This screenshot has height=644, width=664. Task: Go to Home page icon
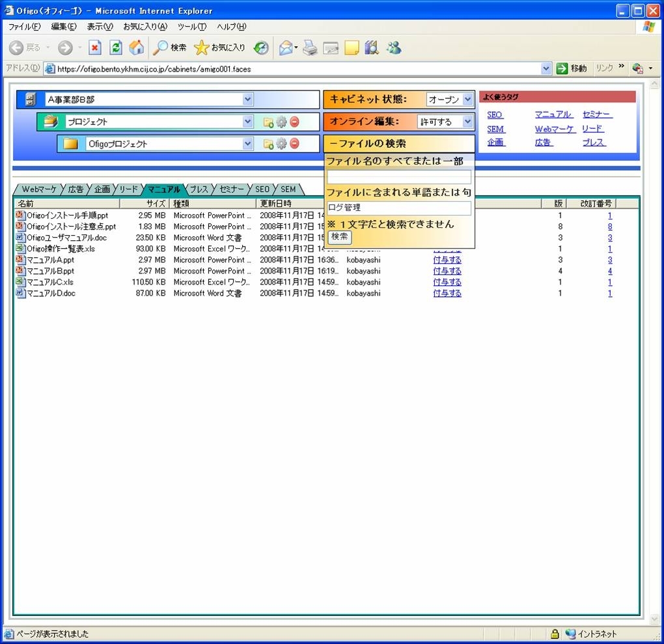click(136, 48)
